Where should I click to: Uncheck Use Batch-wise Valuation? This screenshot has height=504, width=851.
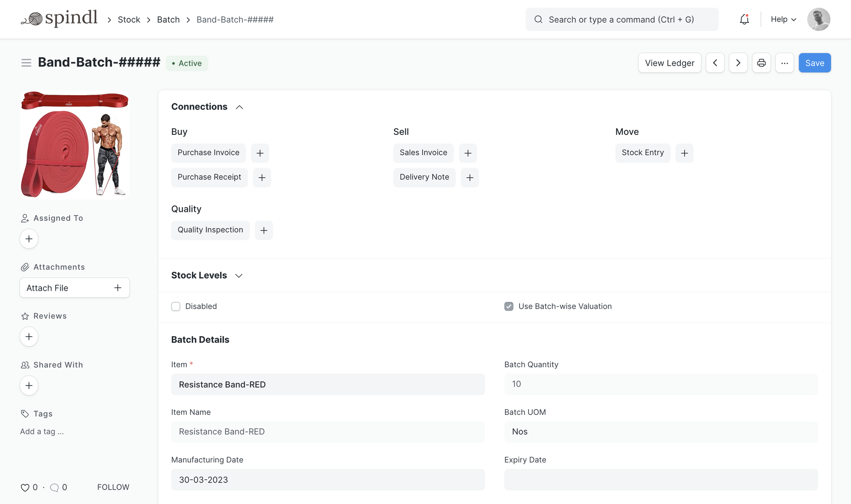[x=509, y=307]
